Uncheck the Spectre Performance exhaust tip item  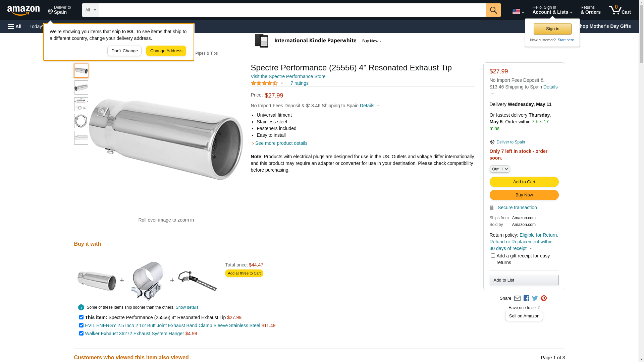(x=81, y=317)
